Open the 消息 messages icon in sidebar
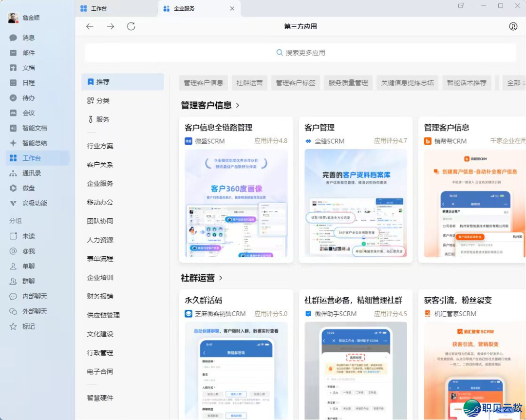Screen dimensions: 526x420 click(x=13, y=38)
